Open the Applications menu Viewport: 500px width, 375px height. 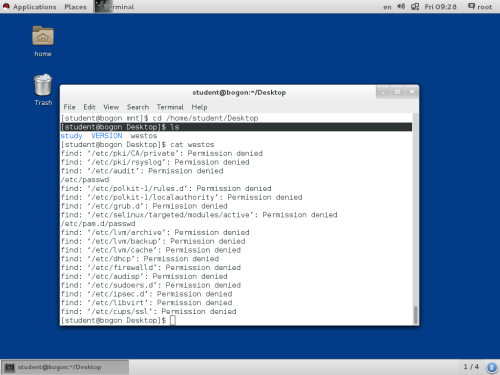coord(34,7)
